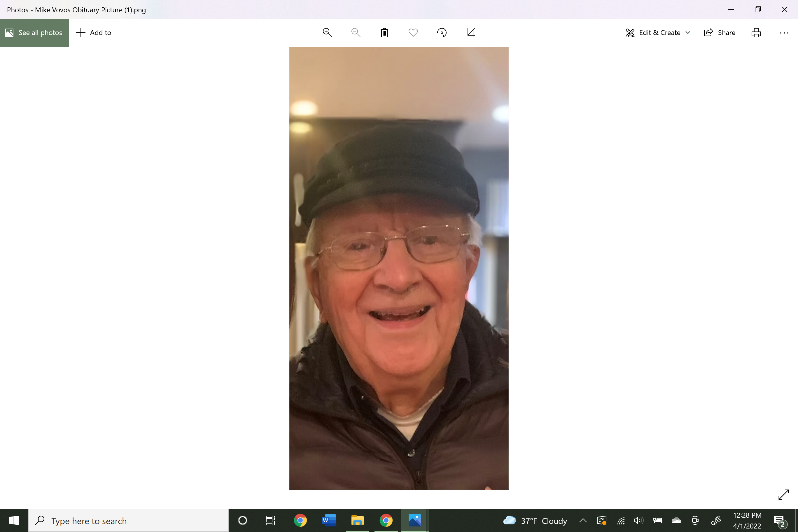This screenshot has height=532, width=798.
Task: Click the print icon
Action: click(x=756, y=33)
